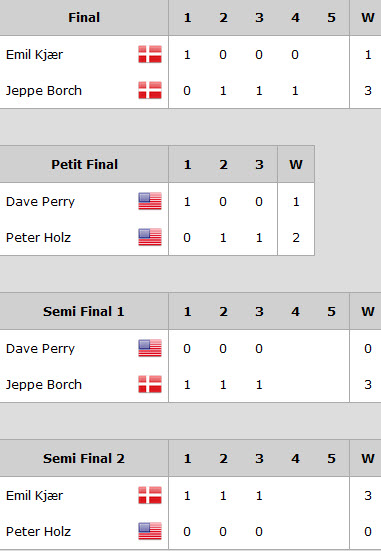This screenshot has width=381, height=551.
Task: Select Jeppe Borch name in Final table
Action: point(44,91)
